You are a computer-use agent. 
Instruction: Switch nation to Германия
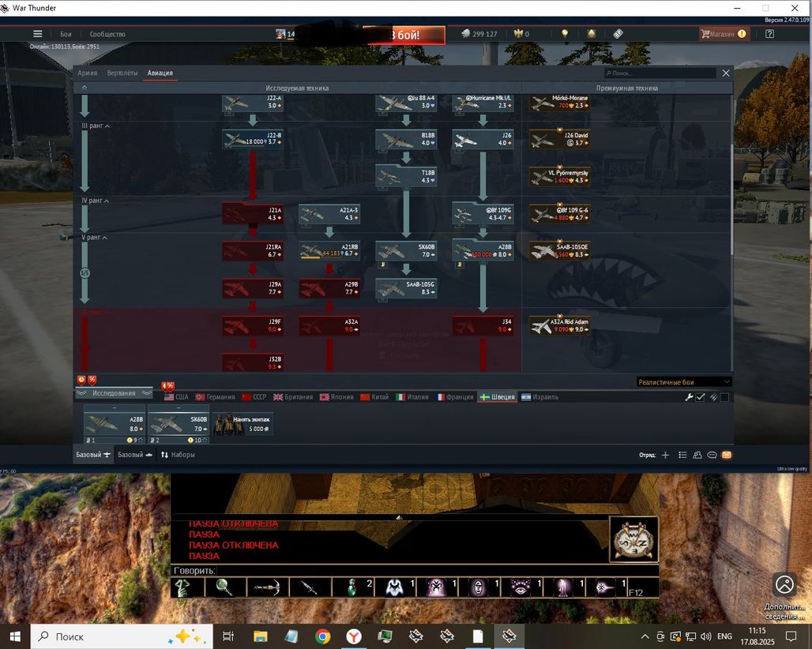(216, 397)
